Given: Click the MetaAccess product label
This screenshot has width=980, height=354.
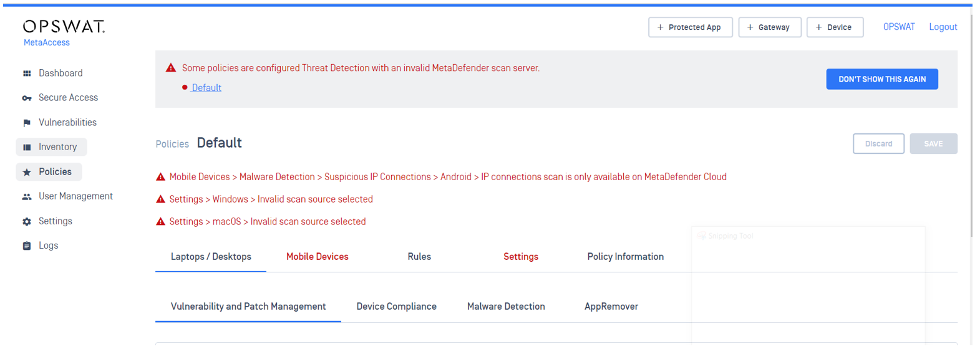Looking at the screenshot, I should pyautogui.click(x=47, y=43).
